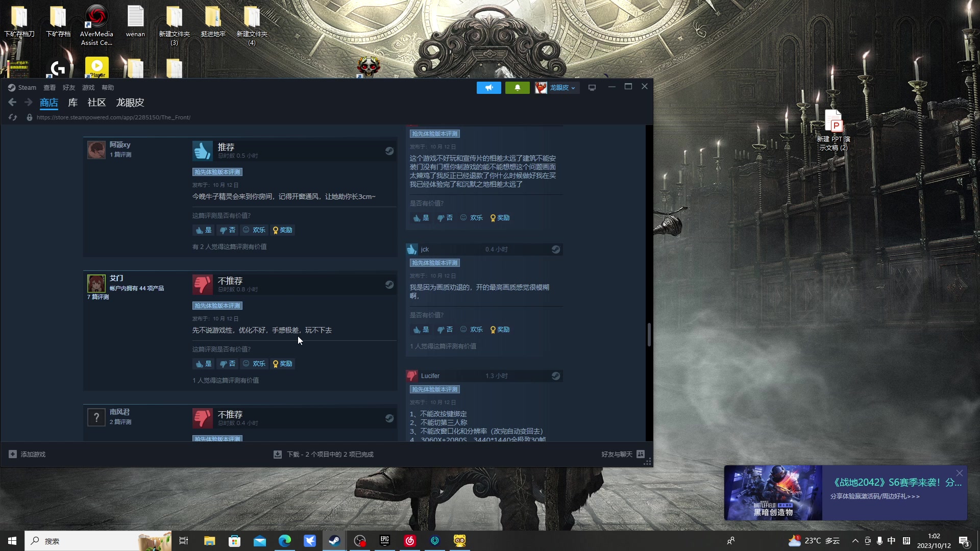Open the green notifications bell
The width and height of the screenshot is (980, 551).
tap(517, 88)
